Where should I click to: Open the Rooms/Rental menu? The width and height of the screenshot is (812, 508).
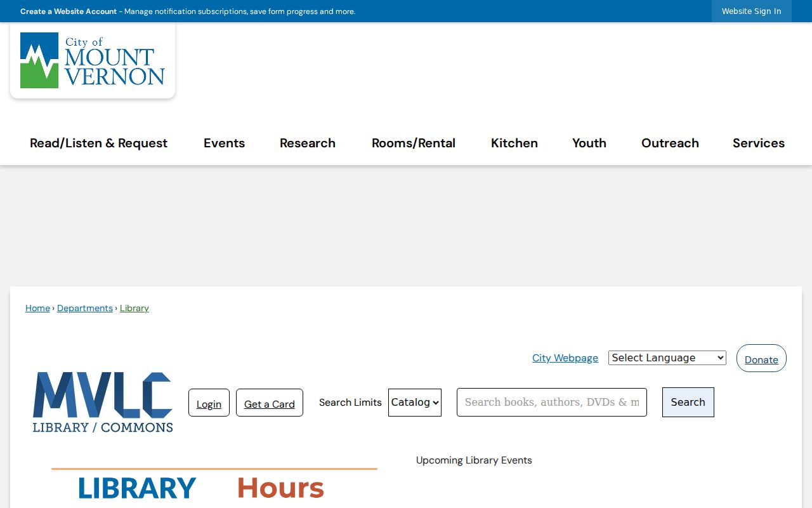tap(414, 144)
